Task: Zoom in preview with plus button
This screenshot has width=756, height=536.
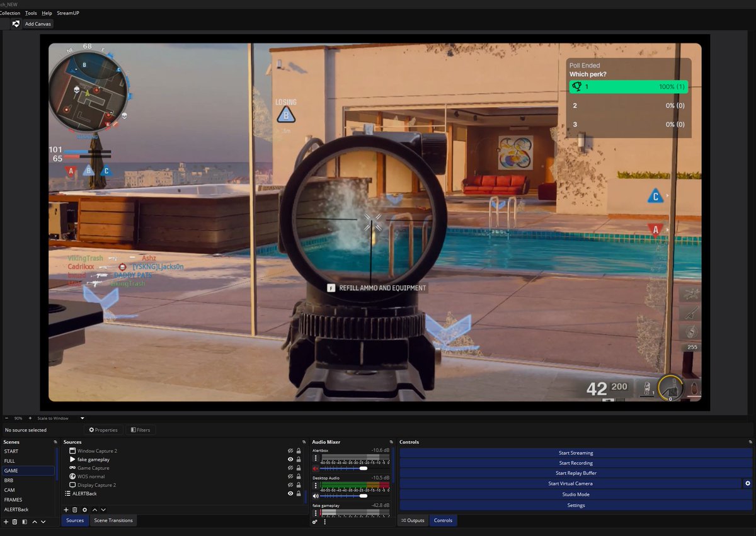Action: [x=30, y=418]
